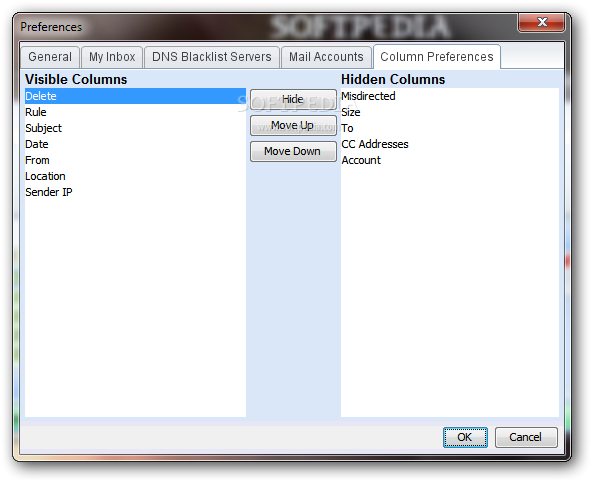
Task: Select Account in Hidden Columns
Action: [450, 160]
